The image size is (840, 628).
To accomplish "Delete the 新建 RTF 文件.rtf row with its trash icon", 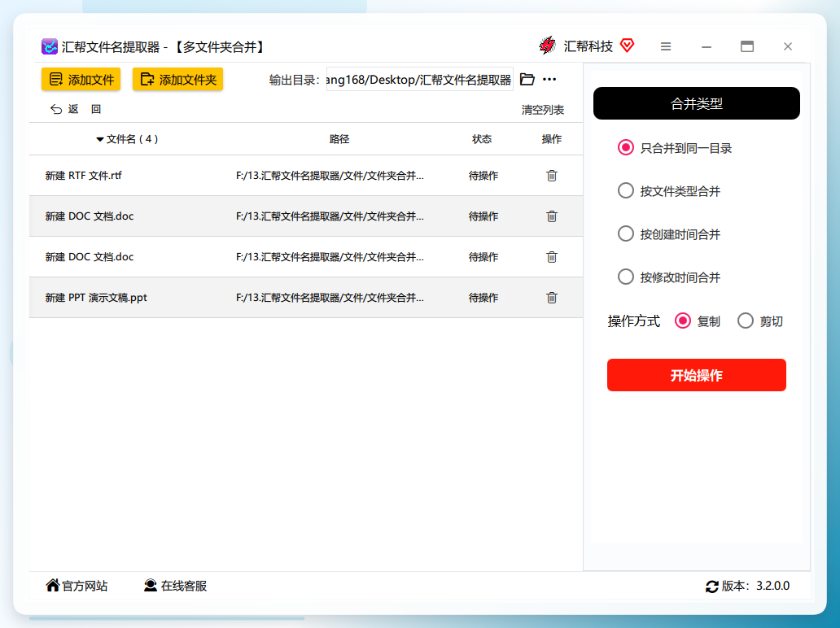I will click(552, 176).
